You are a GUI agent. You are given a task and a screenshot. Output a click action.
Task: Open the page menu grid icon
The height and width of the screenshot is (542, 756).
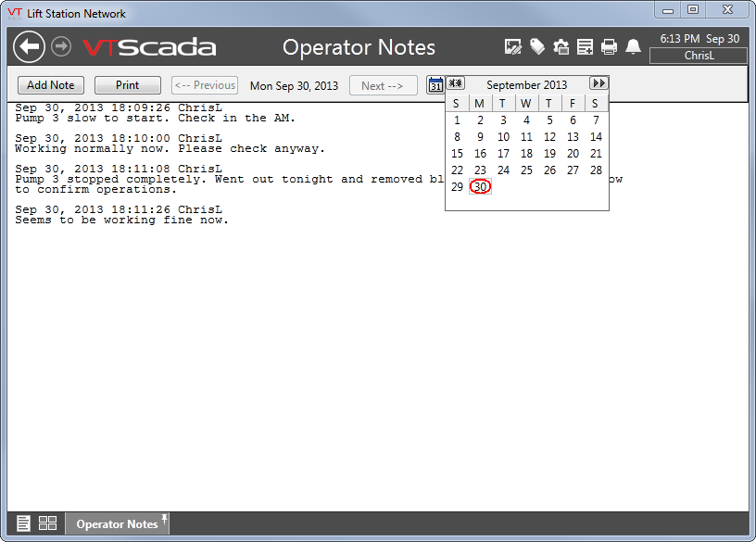(47, 523)
